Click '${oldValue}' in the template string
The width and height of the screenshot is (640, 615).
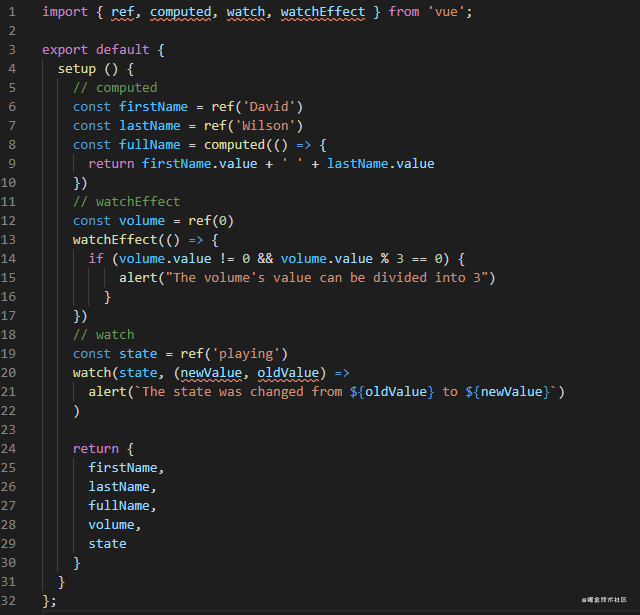pyautogui.click(x=392, y=391)
